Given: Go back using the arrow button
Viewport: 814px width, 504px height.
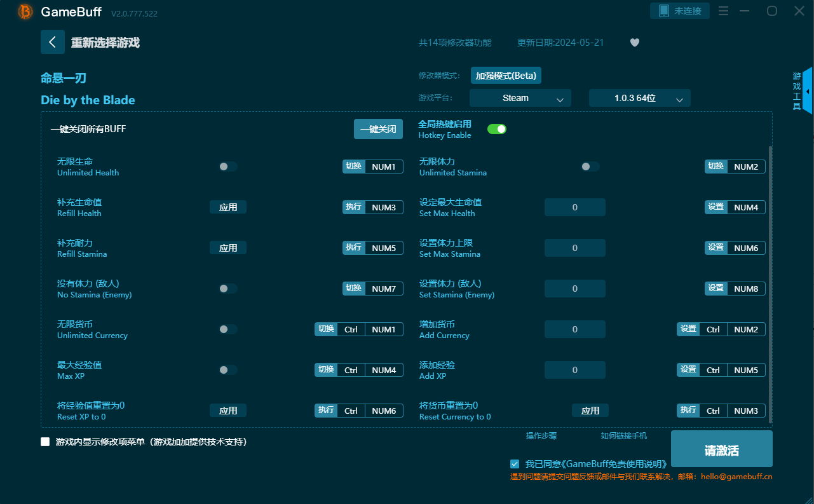Looking at the screenshot, I should (53, 43).
